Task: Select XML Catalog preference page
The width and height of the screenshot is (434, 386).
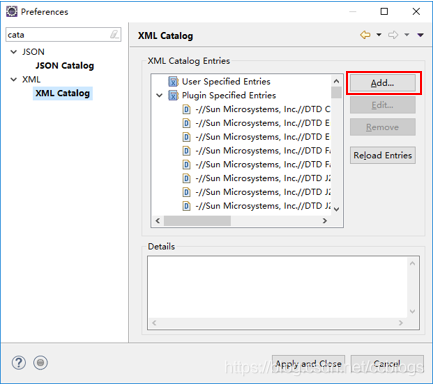Action: click(x=63, y=93)
